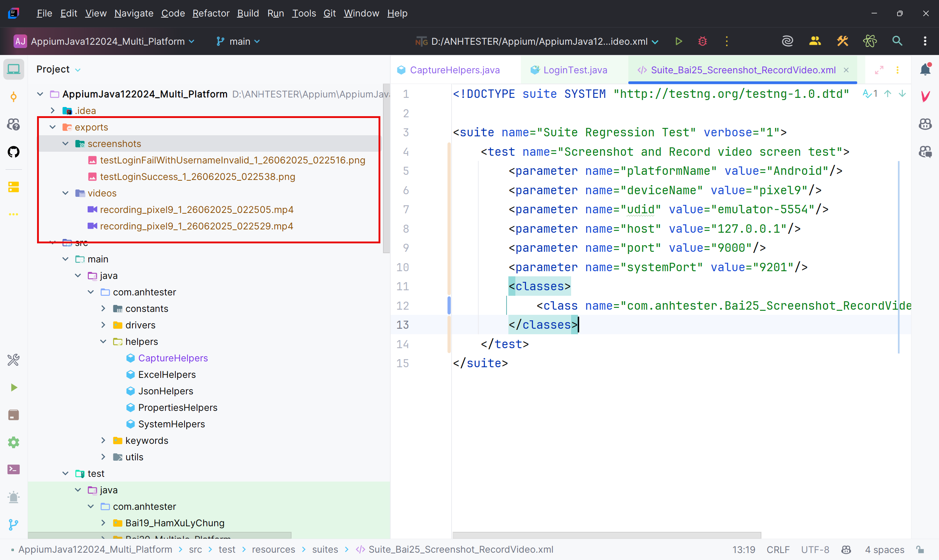Open the Terminal tool window

pyautogui.click(x=14, y=469)
